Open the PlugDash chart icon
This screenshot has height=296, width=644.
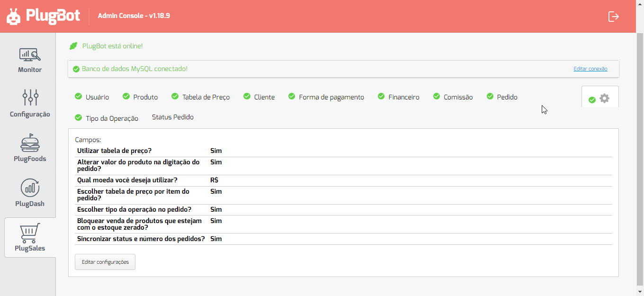[30, 188]
